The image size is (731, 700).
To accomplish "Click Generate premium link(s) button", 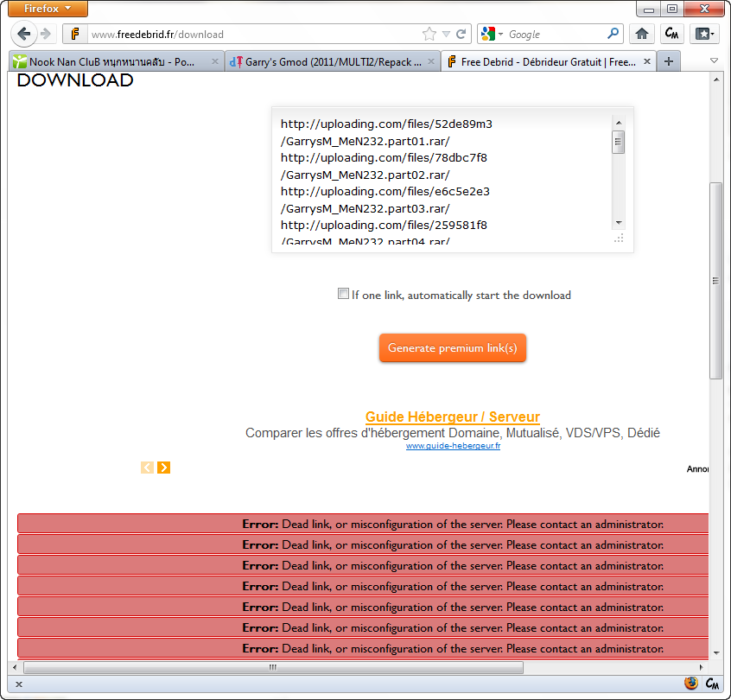I will (452, 348).
